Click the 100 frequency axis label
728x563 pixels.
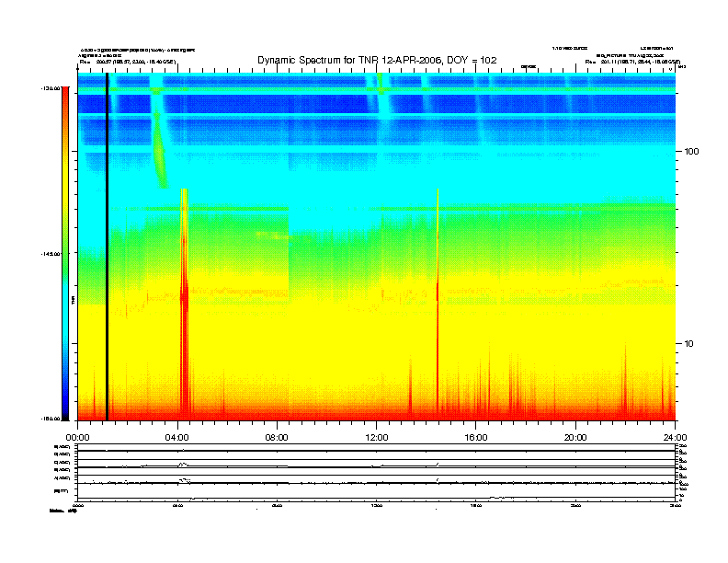coord(692,152)
